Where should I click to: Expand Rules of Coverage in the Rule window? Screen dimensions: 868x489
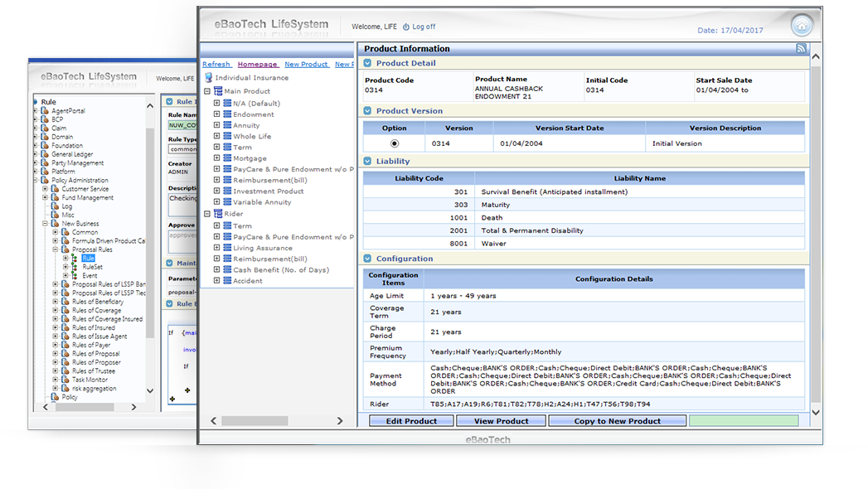[56, 310]
